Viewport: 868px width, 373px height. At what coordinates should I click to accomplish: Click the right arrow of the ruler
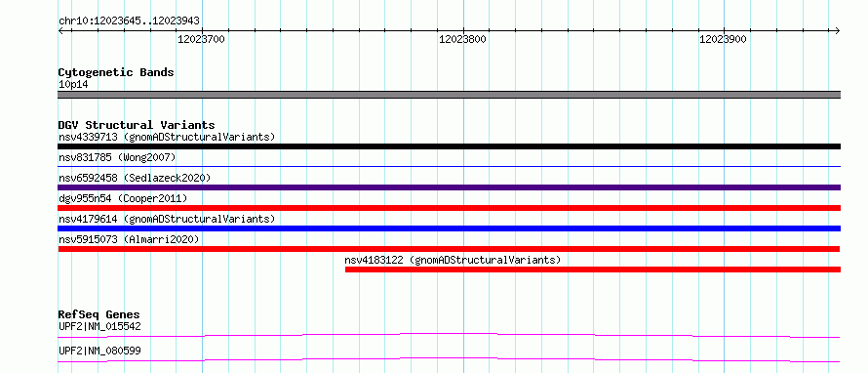coord(838,30)
